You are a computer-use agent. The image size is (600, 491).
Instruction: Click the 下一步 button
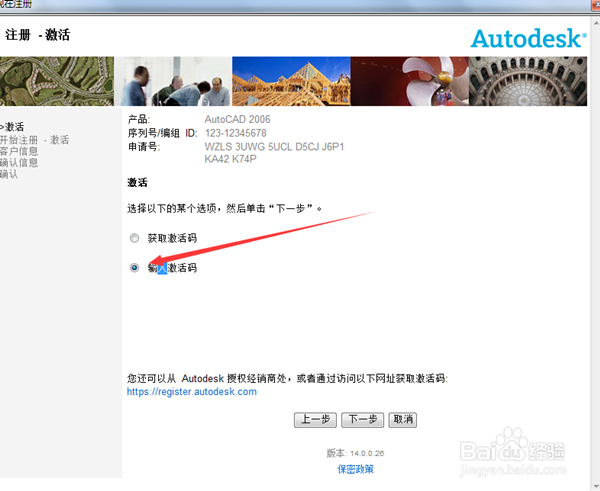[362, 420]
